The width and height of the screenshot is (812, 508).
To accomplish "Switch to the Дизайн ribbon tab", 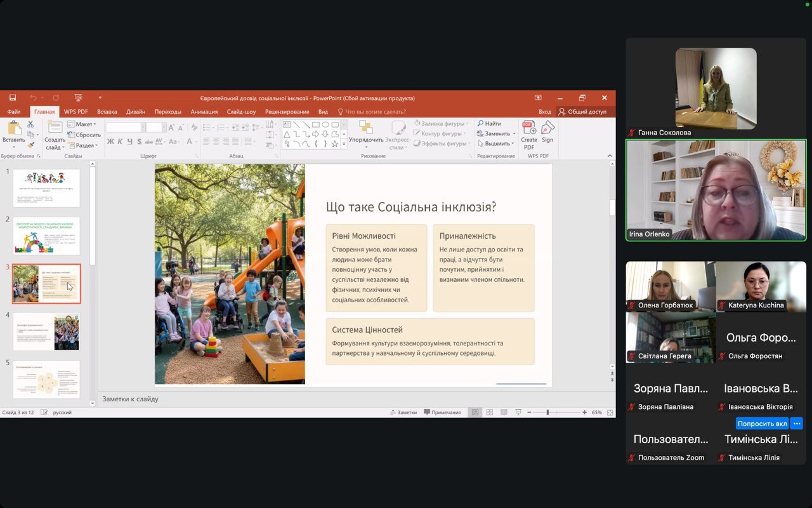I will [135, 112].
